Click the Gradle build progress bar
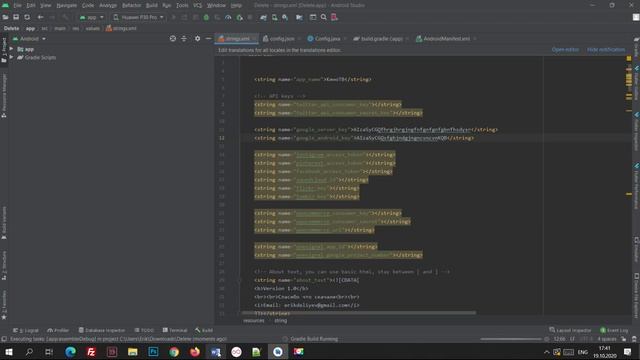 (x=511, y=339)
